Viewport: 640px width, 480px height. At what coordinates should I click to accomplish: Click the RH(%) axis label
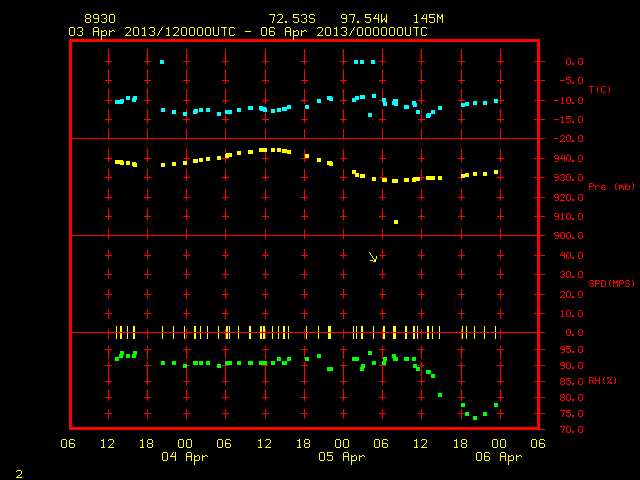(x=602, y=381)
